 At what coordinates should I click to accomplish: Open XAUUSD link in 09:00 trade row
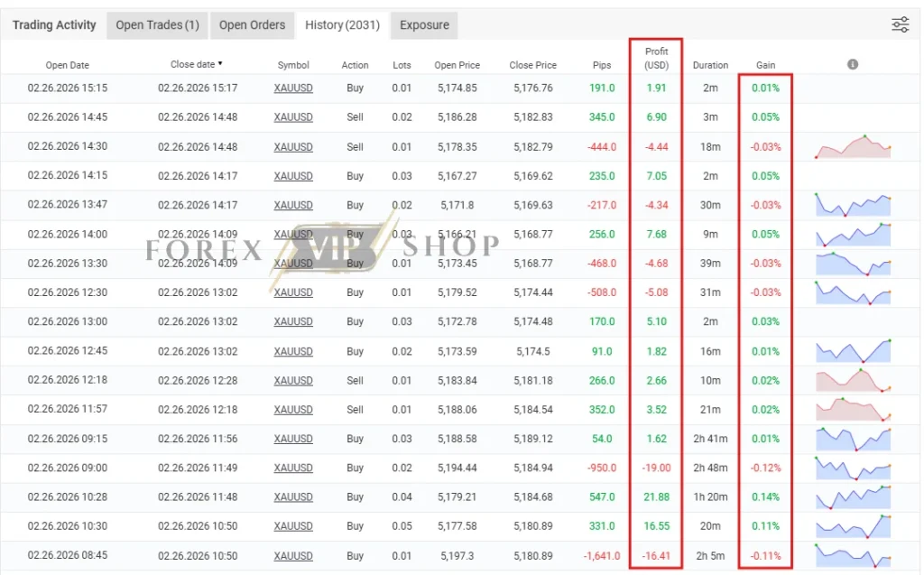pos(293,468)
